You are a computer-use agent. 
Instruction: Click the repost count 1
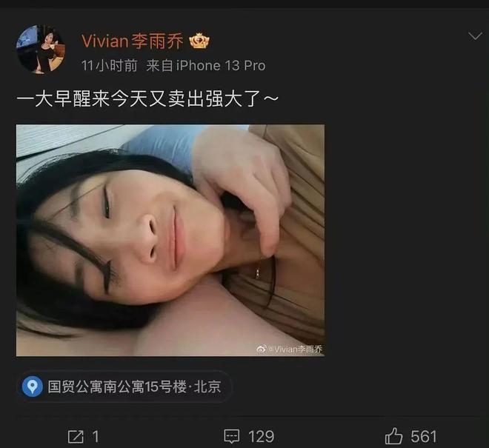pyautogui.click(x=96, y=436)
